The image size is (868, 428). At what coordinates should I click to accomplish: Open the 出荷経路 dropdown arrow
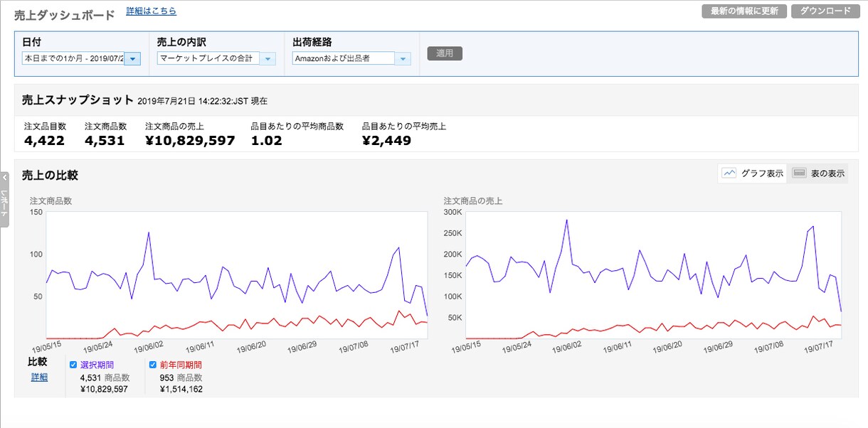pos(403,59)
